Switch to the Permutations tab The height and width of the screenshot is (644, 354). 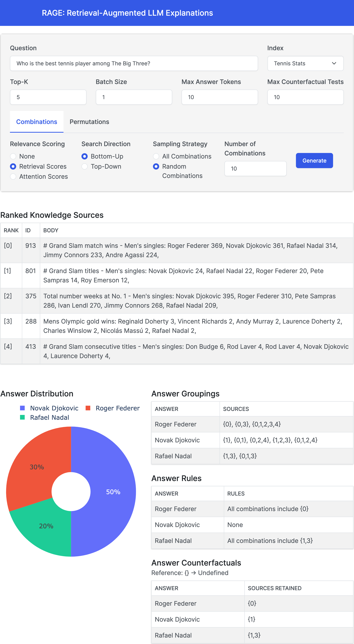[x=89, y=122]
